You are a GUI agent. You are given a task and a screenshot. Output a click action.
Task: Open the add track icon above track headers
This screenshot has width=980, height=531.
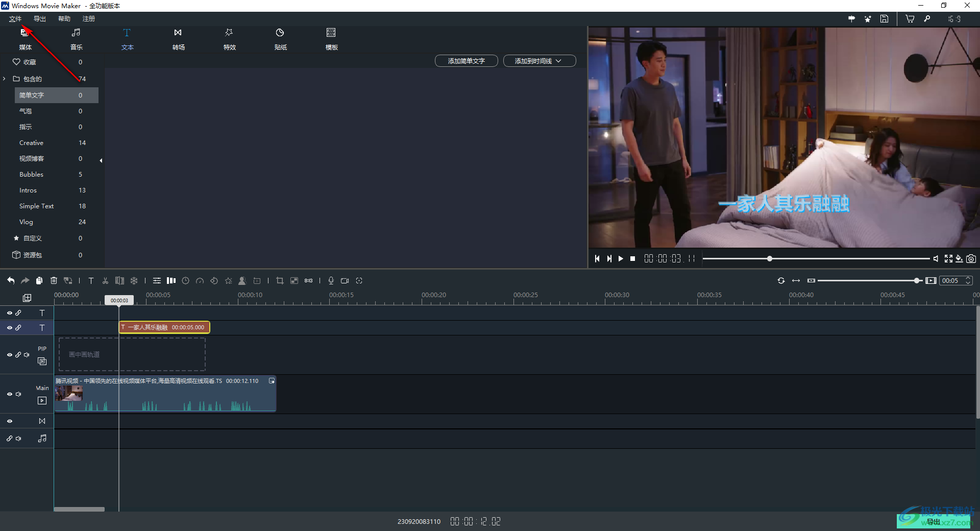tap(27, 298)
